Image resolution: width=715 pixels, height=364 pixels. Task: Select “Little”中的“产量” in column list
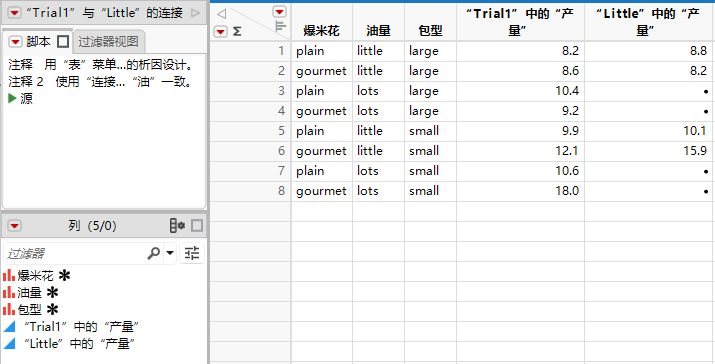(x=79, y=343)
